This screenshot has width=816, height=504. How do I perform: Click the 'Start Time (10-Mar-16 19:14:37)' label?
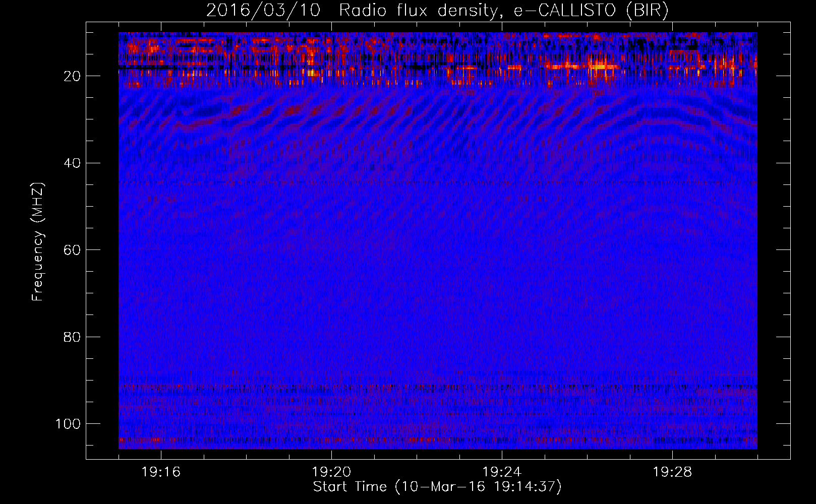click(x=437, y=487)
